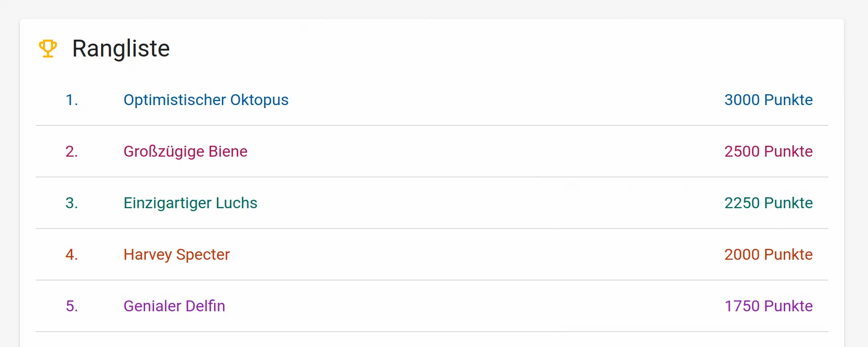Select the 2500 Punkte score
868x347 pixels.
(768, 152)
